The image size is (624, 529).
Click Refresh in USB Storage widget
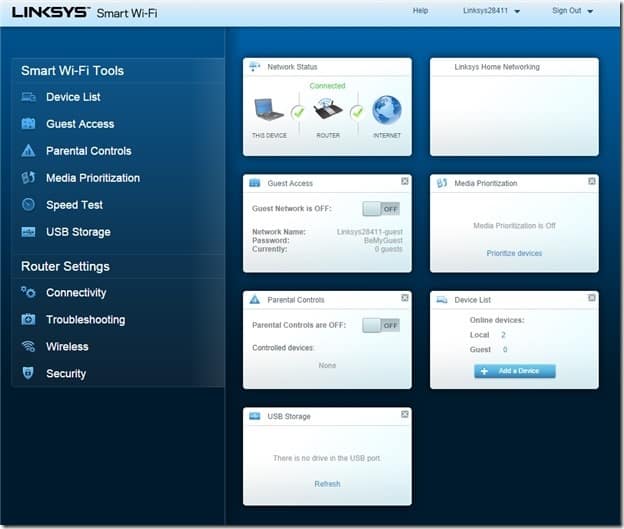point(327,484)
